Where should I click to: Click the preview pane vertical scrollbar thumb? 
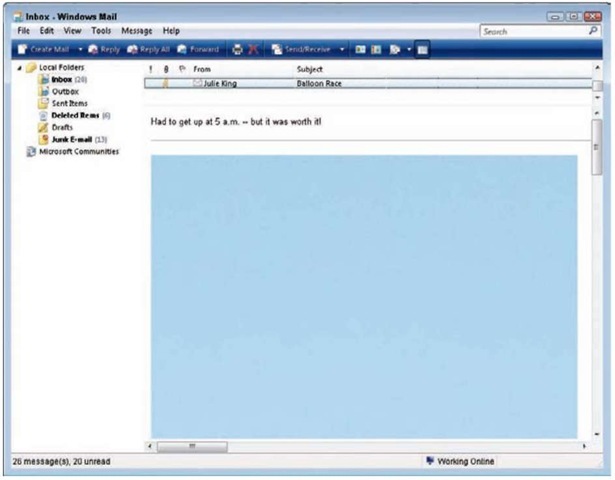[597, 147]
